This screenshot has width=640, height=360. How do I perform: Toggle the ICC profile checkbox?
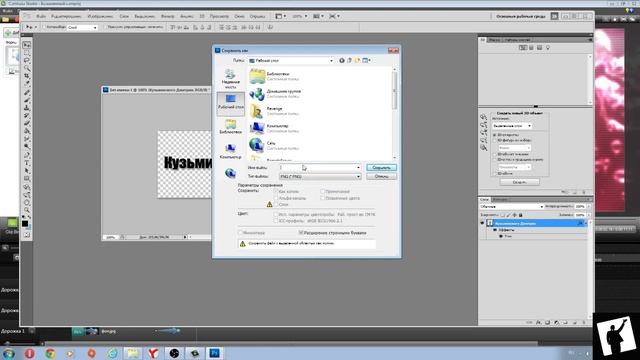[x=276, y=221]
